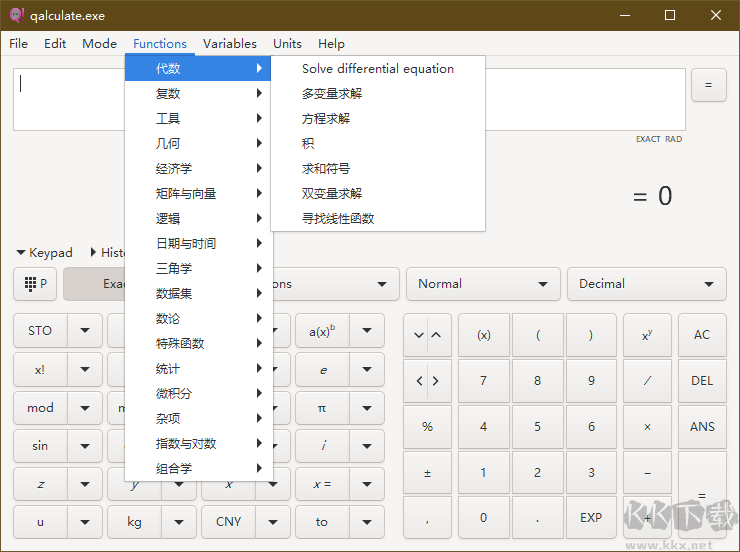
Task: Open the Normal display mode dropdown
Action: [483, 284]
